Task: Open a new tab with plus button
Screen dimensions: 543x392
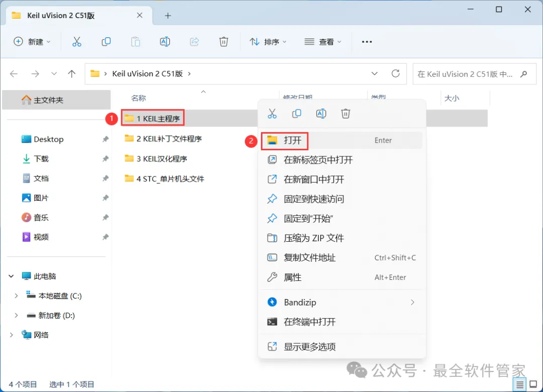Action: click(167, 16)
